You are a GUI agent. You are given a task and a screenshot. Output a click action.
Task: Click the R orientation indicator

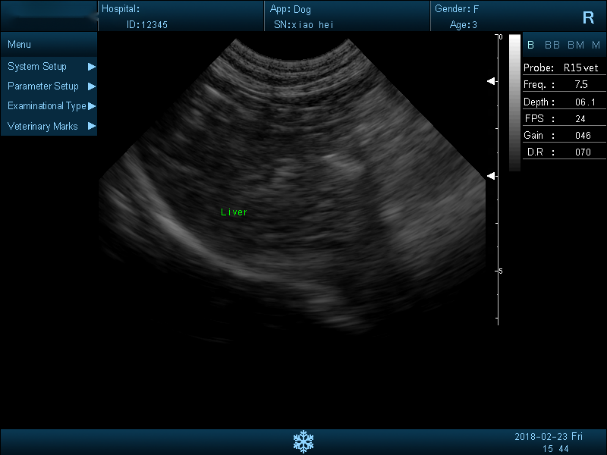pyautogui.click(x=586, y=17)
